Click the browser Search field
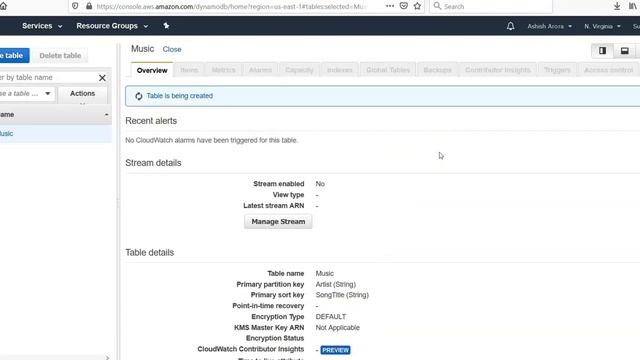 pos(491,6)
